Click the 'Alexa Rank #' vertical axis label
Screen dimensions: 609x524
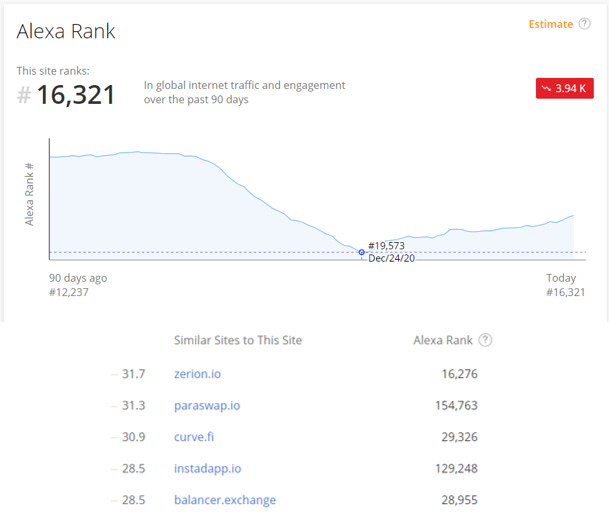[30, 194]
